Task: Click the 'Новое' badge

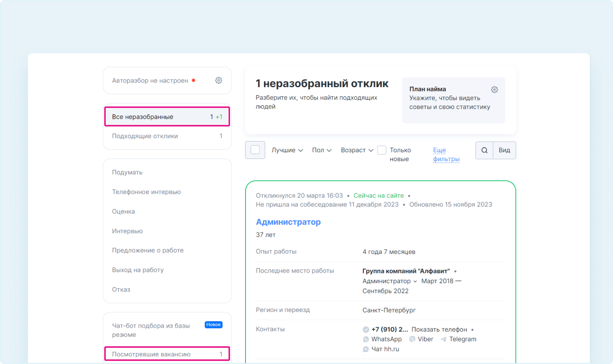Action: 213,325
